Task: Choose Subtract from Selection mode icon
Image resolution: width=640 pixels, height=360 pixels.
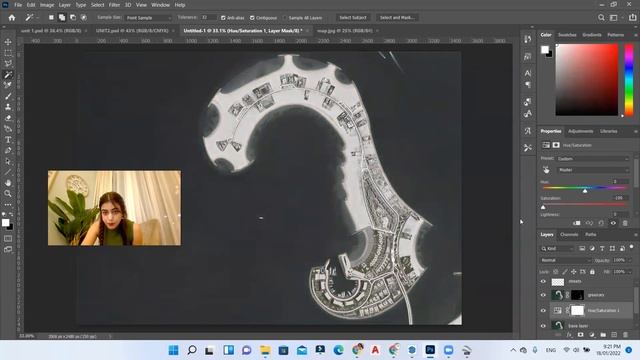Action: (x=73, y=18)
